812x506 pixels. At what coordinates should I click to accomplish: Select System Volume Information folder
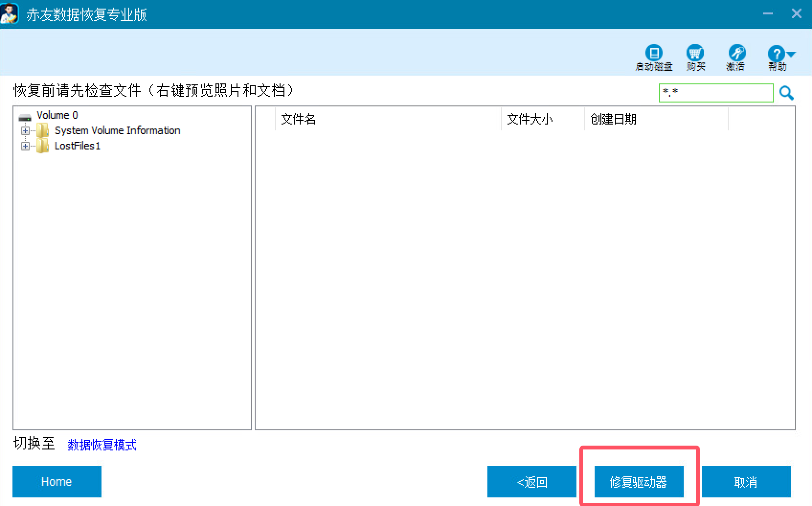pos(117,130)
